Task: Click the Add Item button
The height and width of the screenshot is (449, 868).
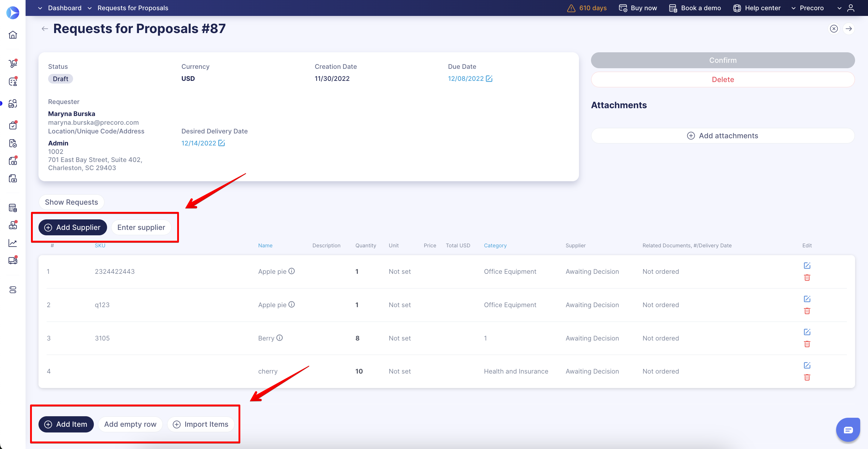Action: pos(66,424)
